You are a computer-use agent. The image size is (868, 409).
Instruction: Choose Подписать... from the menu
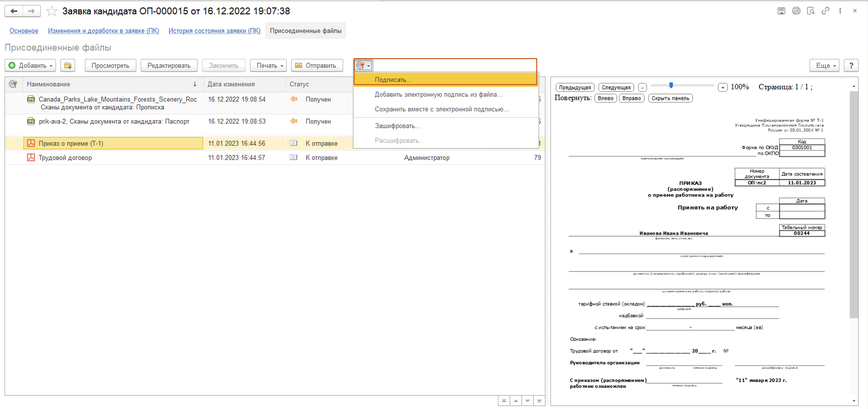tap(446, 80)
